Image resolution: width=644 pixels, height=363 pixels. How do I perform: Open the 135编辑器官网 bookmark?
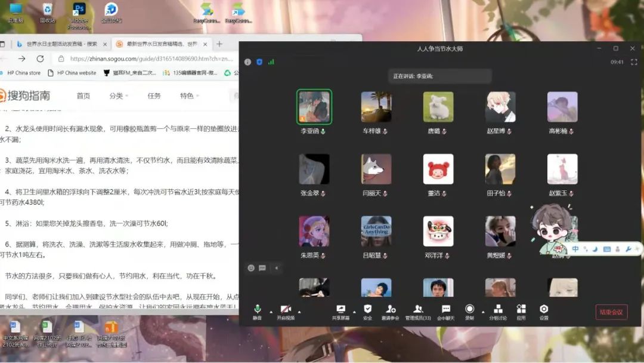point(190,73)
